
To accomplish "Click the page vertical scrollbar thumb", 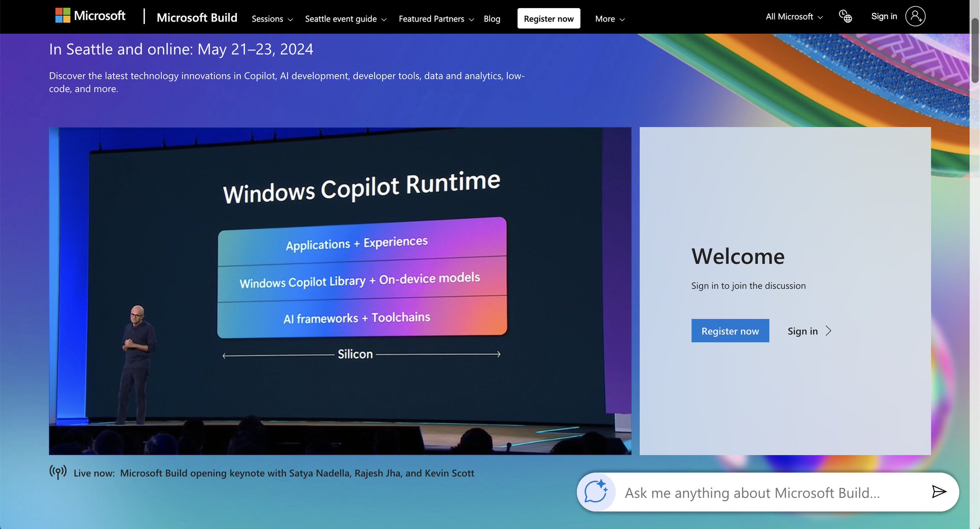I will (x=975, y=50).
